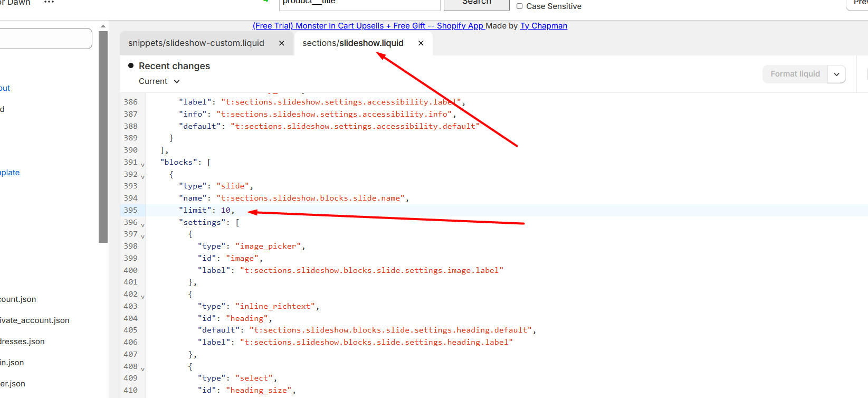Open the ount.json file in sidebar
Viewport: 868px width, 398px height.
click(x=18, y=299)
